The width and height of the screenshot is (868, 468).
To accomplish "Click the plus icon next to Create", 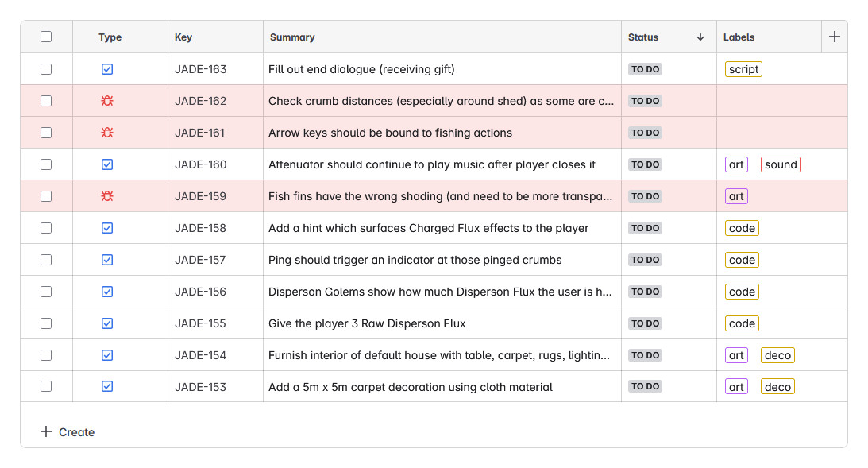I will click(46, 431).
